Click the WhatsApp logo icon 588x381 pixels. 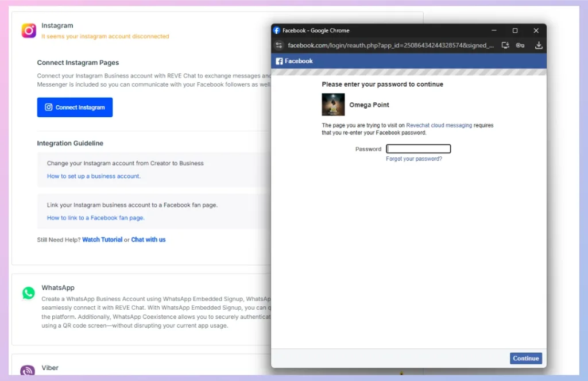point(29,293)
